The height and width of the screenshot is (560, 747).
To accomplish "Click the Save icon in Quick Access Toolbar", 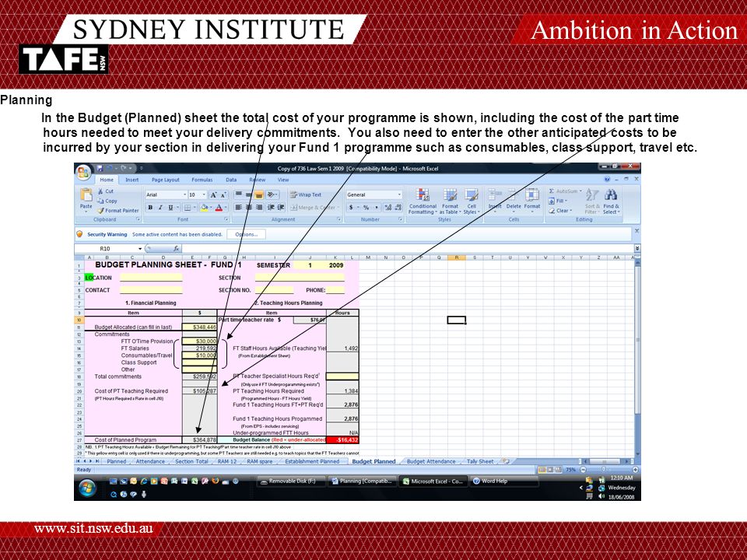I will [100, 168].
